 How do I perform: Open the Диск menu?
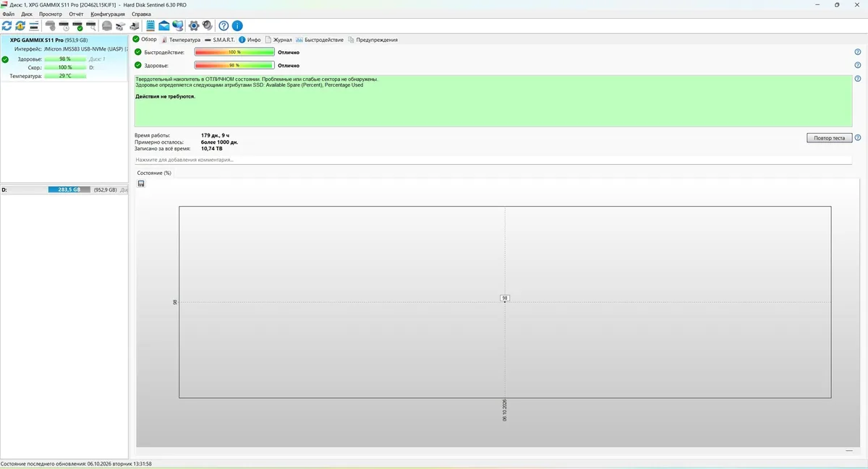click(x=27, y=14)
